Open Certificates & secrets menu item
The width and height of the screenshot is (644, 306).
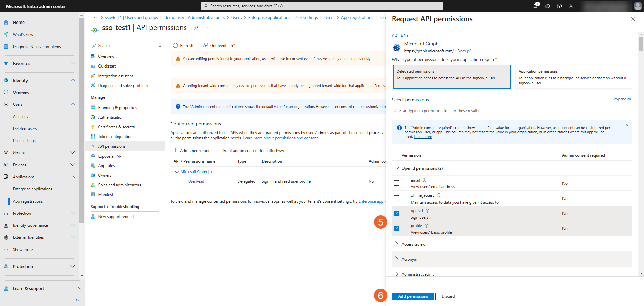pos(116,127)
